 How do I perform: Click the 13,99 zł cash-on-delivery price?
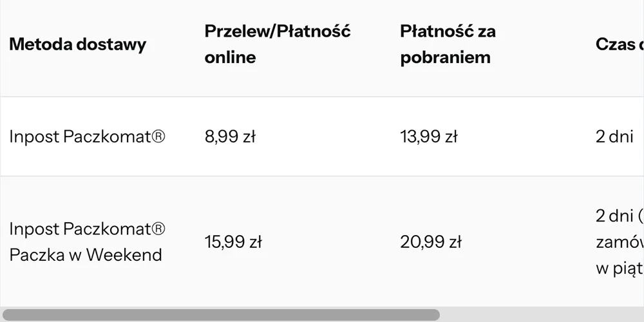point(428,137)
